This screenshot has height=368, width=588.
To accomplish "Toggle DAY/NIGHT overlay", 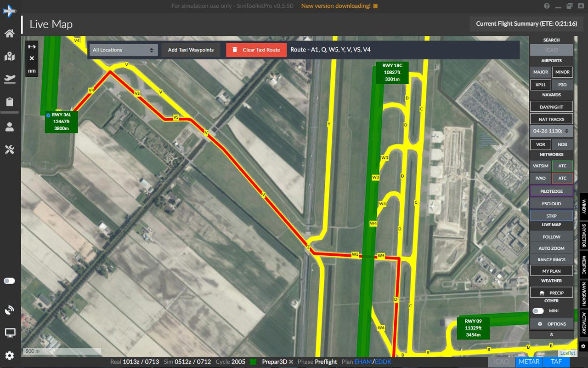I will 551,107.
